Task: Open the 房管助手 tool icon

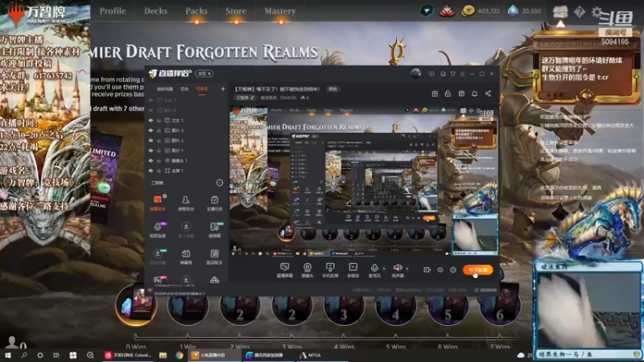Action: (186, 203)
